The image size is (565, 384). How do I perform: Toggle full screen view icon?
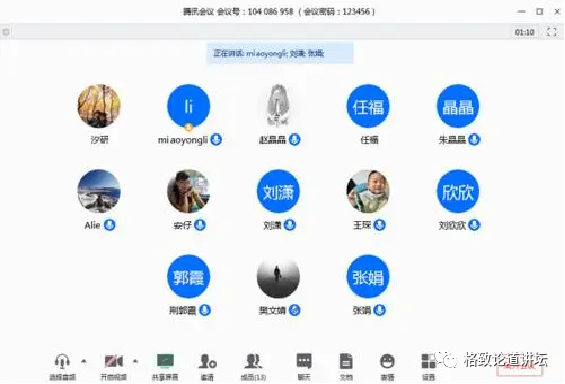point(552,32)
